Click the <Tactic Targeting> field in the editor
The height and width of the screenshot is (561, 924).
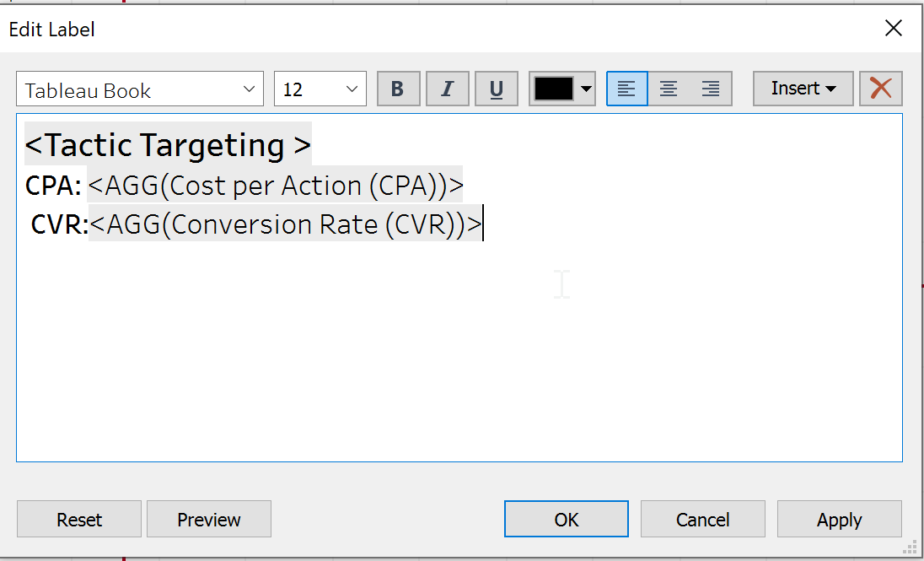coord(168,144)
